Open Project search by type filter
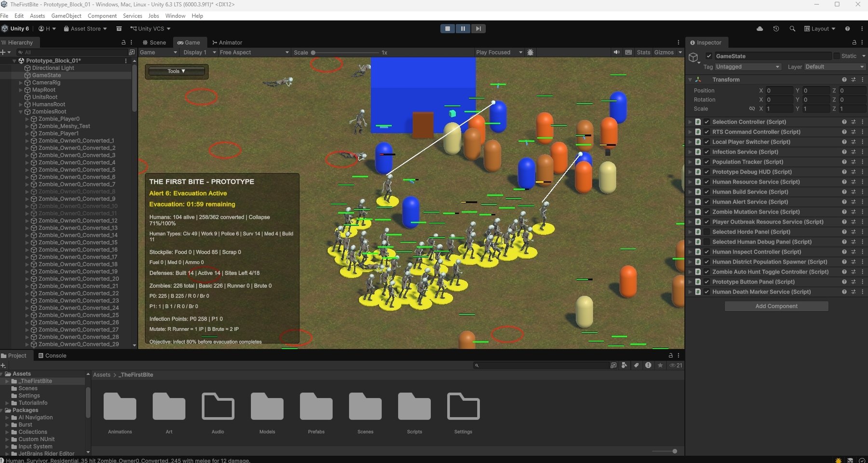868x463 pixels. (624, 365)
